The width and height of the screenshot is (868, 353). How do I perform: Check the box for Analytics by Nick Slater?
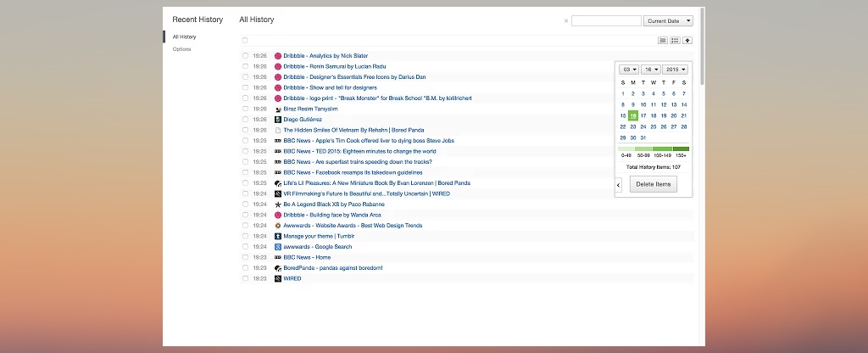pos(245,56)
